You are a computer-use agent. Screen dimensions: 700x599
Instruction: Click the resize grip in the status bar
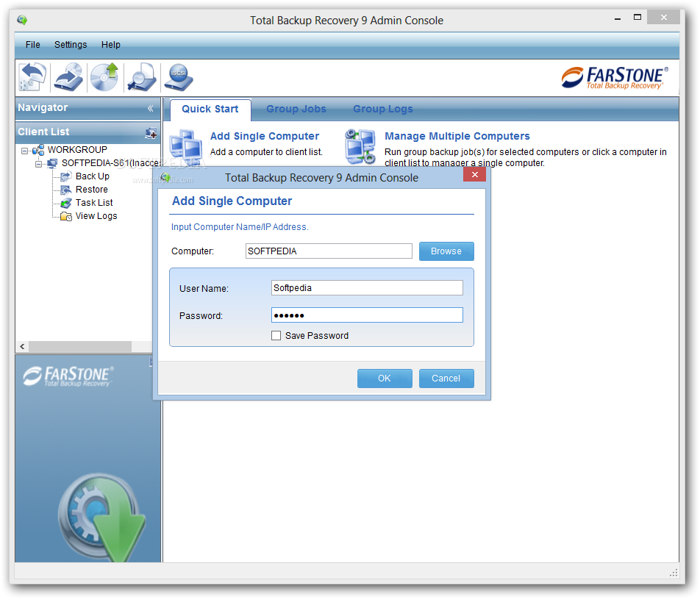click(674, 573)
